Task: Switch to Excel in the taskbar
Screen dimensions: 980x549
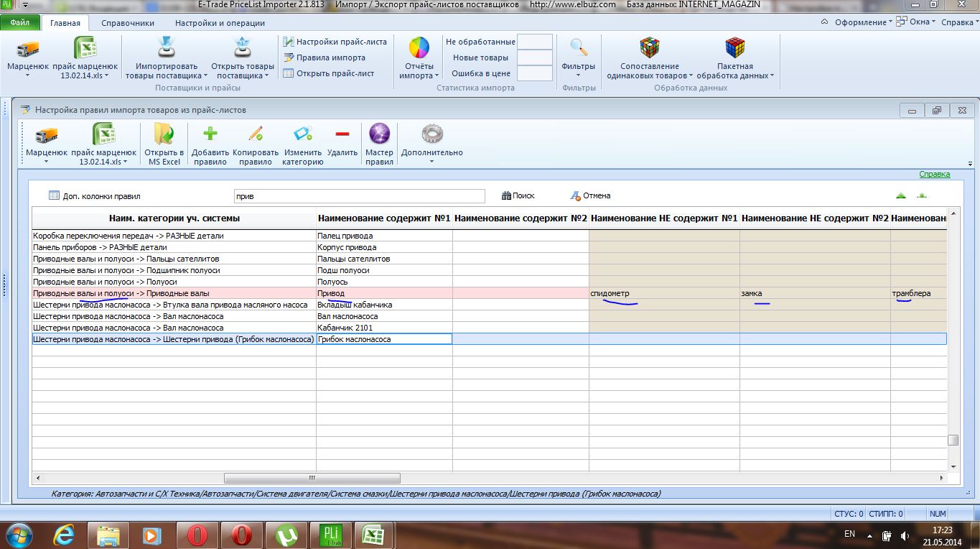Action: coord(373,535)
